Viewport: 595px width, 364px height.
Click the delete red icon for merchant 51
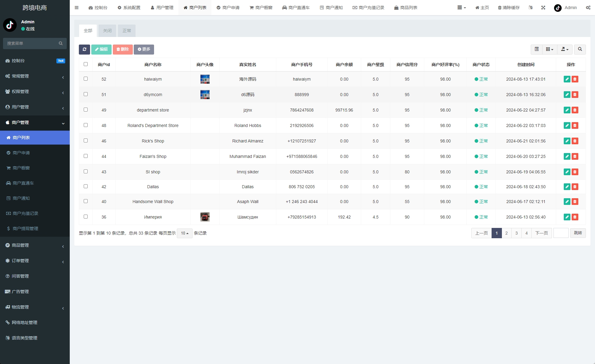click(x=575, y=94)
